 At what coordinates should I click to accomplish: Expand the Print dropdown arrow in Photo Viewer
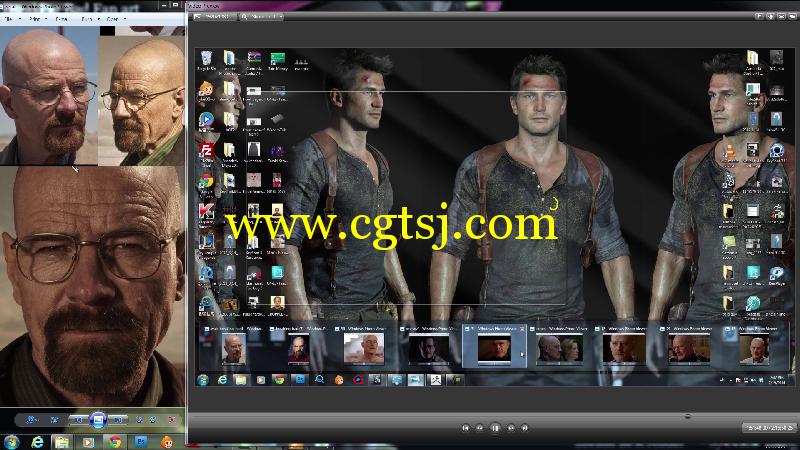[46, 19]
